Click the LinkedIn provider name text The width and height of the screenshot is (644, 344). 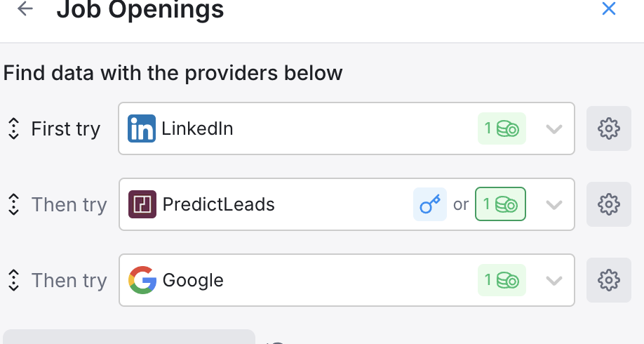pyautogui.click(x=197, y=128)
